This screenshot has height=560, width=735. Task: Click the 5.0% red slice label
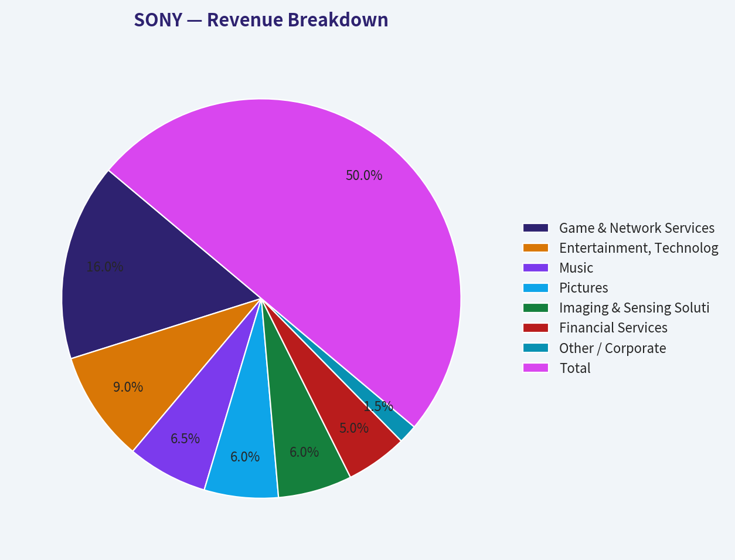354,427
